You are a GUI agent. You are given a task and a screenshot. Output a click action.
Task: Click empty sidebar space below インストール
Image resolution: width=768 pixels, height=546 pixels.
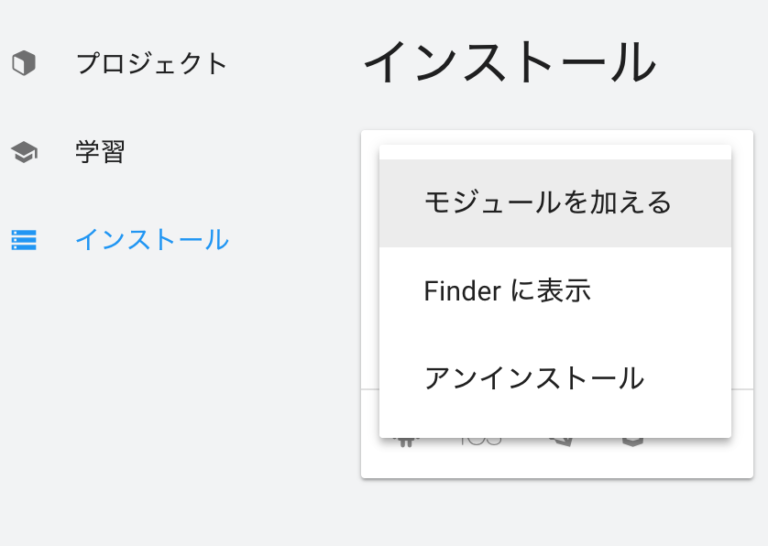point(147,392)
